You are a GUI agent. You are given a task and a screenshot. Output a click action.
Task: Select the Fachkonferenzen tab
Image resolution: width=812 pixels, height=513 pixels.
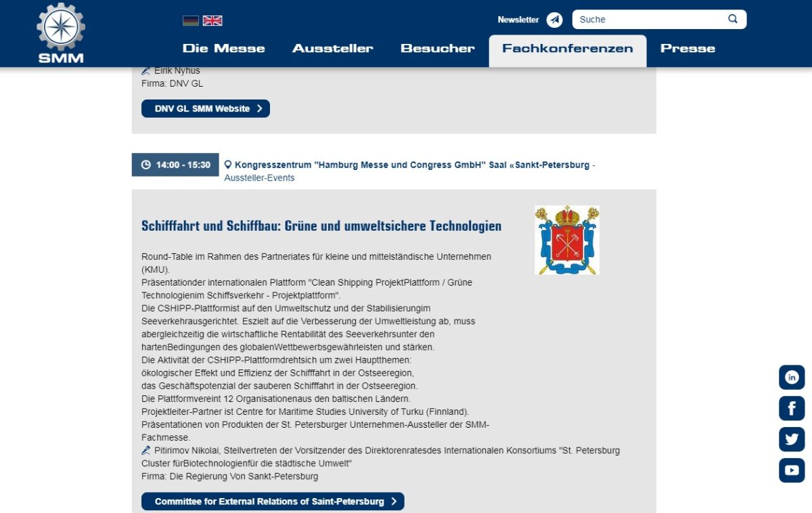tap(568, 49)
